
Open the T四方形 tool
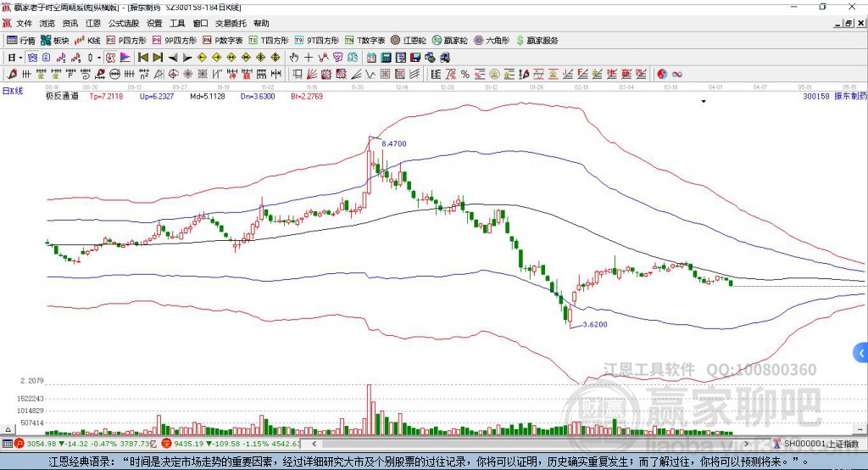(x=269, y=41)
